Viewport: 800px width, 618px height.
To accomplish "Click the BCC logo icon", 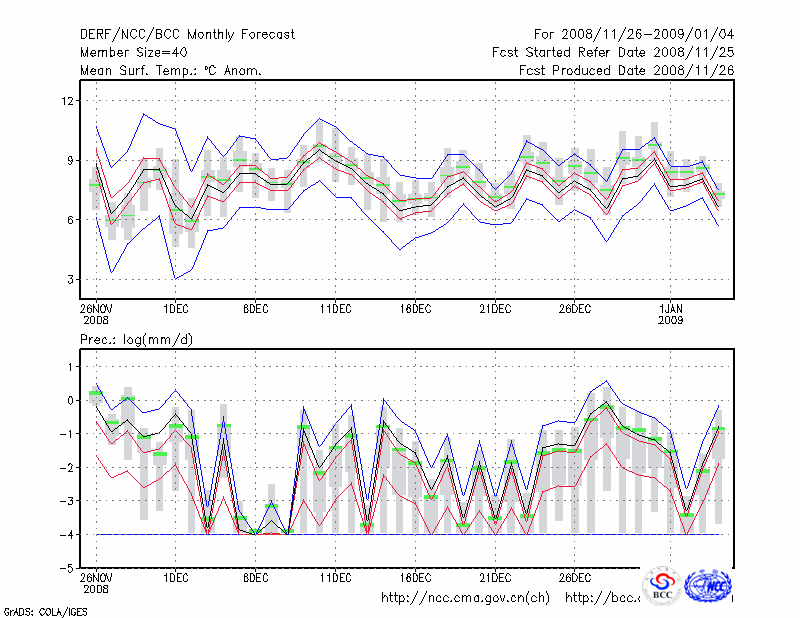I will pyautogui.click(x=662, y=585).
